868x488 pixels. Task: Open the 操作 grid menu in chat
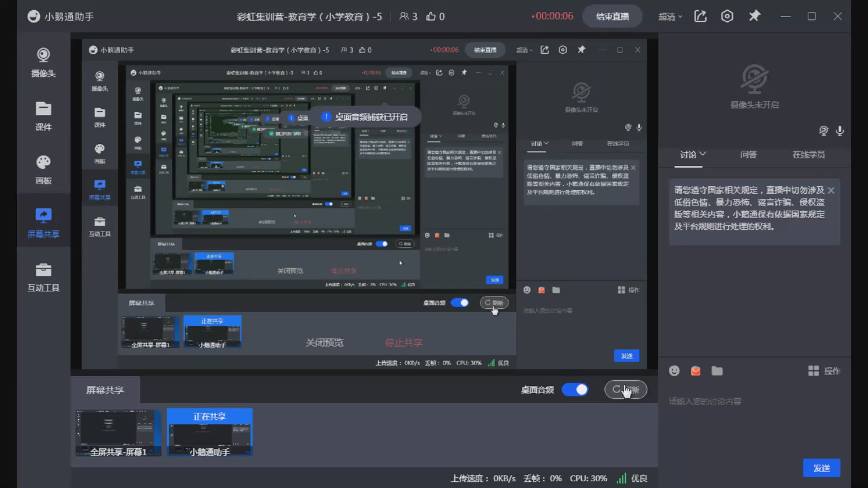[x=824, y=371]
